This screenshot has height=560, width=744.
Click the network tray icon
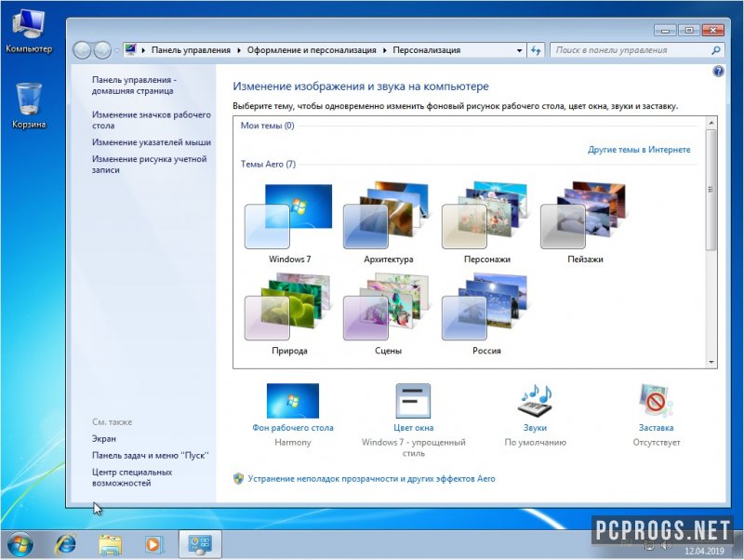(649, 545)
